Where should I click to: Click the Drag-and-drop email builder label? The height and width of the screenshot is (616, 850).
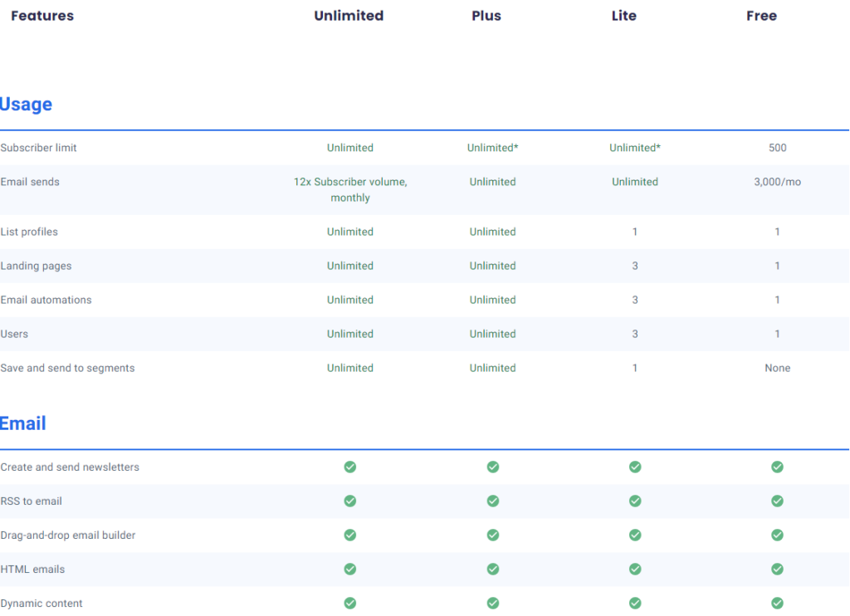pos(68,535)
